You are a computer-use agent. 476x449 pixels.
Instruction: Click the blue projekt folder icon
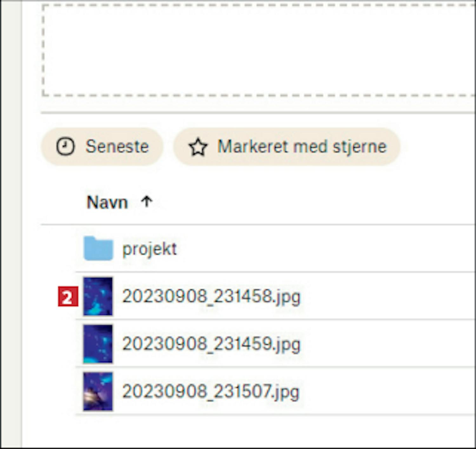(x=98, y=248)
